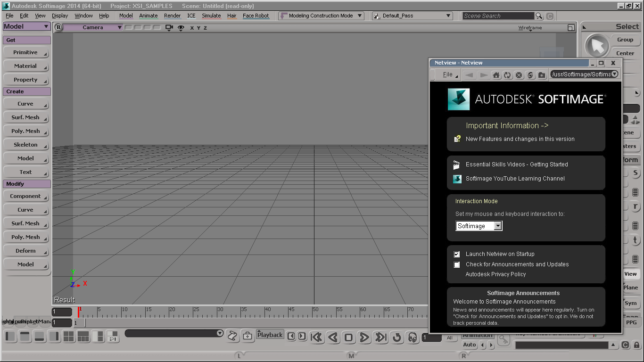
Task: Open Softimage YouTube Learning Channel link
Action: (515, 179)
